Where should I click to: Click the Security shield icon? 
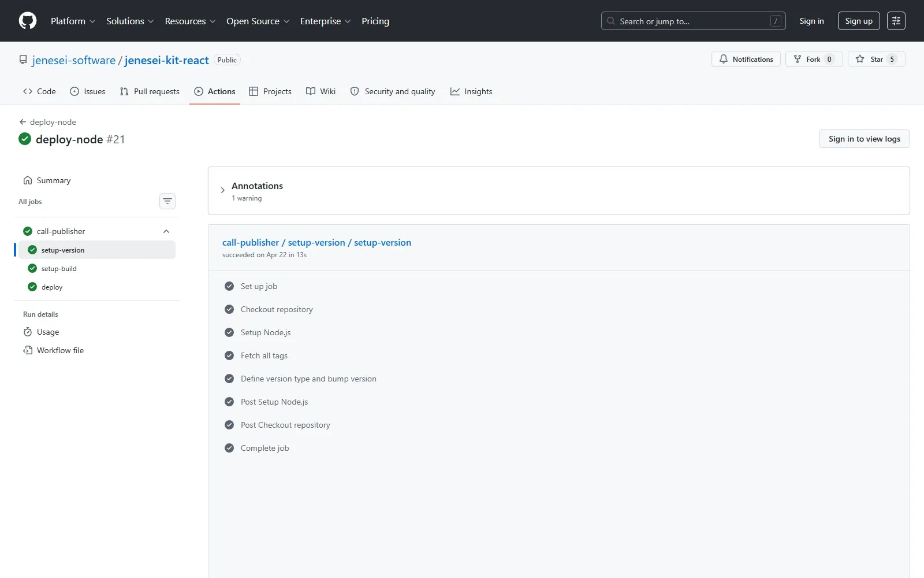[355, 91]
